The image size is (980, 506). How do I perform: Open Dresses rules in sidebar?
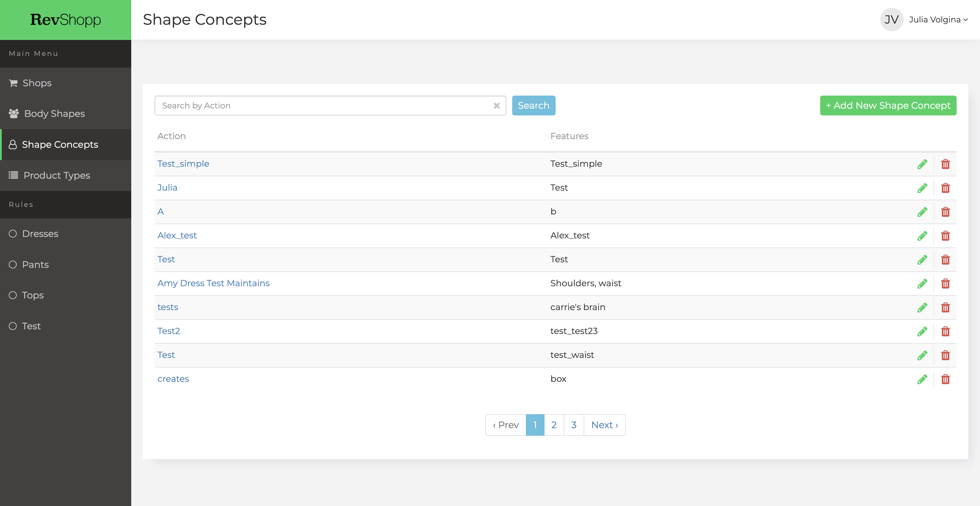point(65,233)
